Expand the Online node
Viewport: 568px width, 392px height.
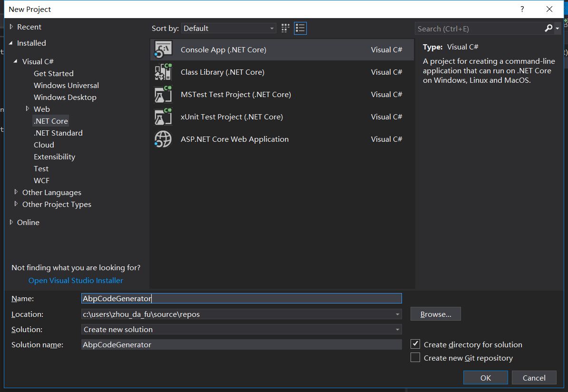(x=11, y=222)
